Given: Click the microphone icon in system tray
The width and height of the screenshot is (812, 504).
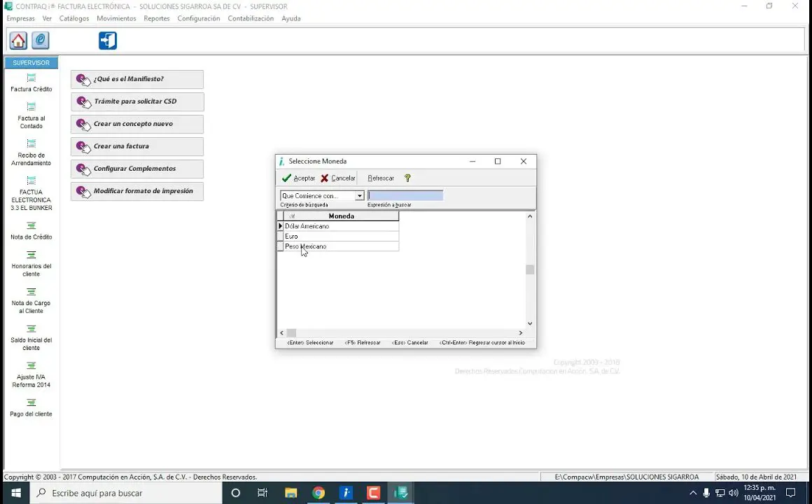Looking at the screenshot, I should coord(706,493).
